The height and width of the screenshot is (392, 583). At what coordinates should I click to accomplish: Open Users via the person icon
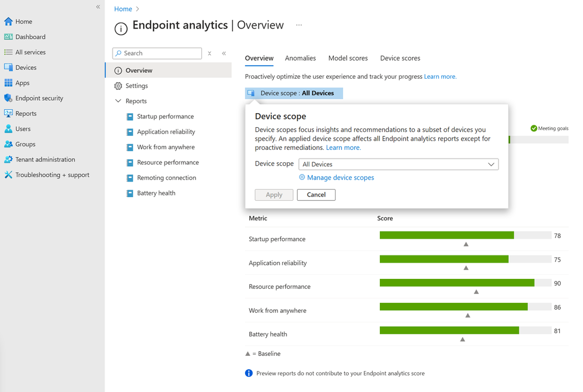[8, 129]
